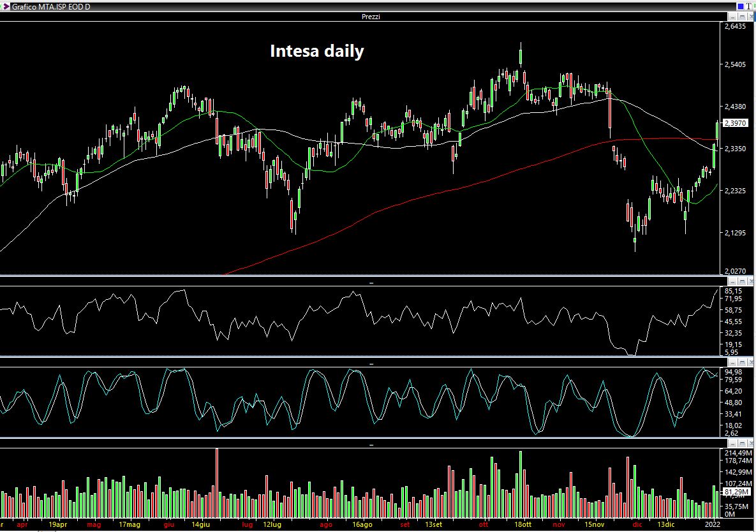
Task: Click the 13dic date label
Action: (x=666, y=524)
